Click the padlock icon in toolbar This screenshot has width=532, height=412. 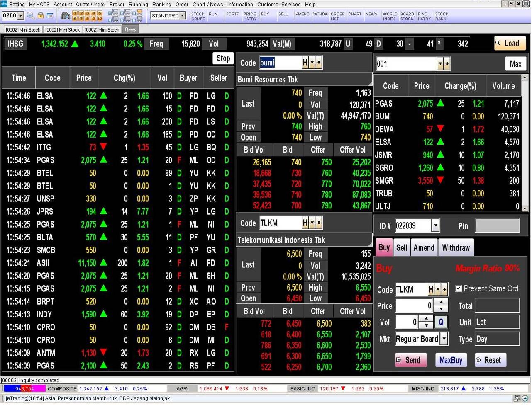click(x=41, y=16)
